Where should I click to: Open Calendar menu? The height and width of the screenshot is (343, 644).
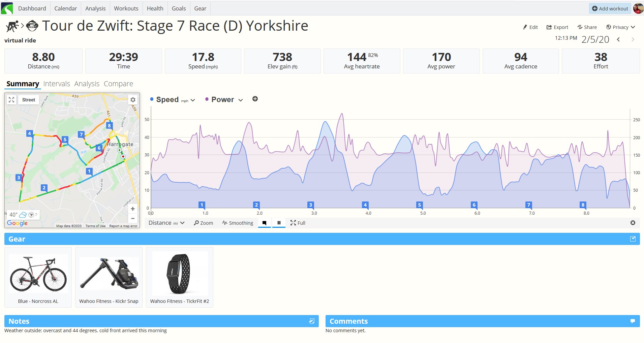click(x=66, y=8)
